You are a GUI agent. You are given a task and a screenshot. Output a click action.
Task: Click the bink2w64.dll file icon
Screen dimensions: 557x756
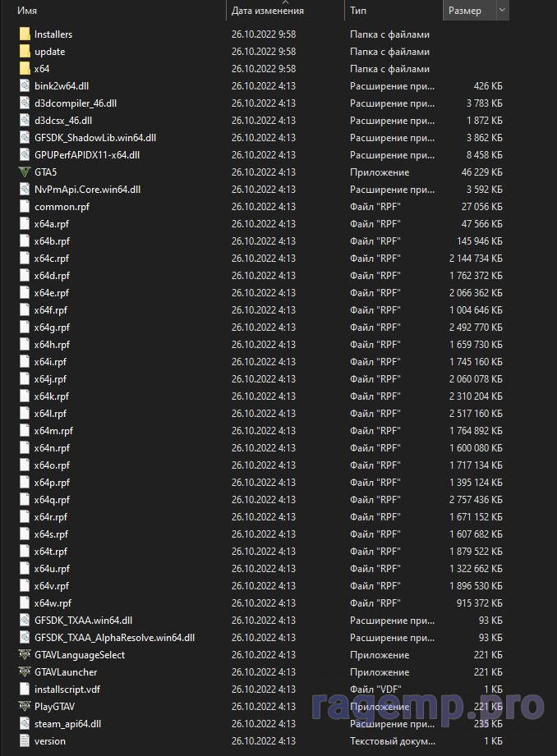(x=25, y=86)
